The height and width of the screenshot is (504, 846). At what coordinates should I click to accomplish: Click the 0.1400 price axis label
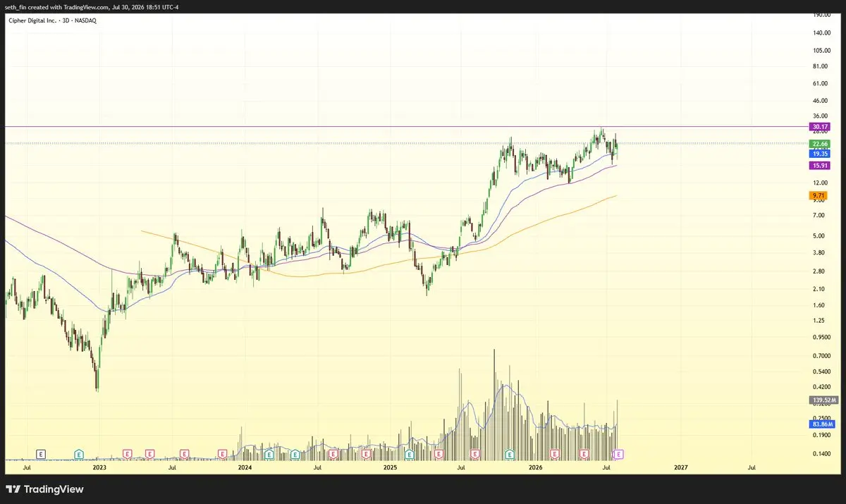tap(821, 455)
